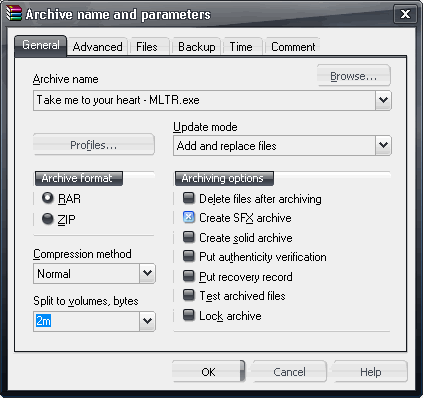Click into the Archive name text field
This screenshot has height=398, width=423.
coord(204,100)
